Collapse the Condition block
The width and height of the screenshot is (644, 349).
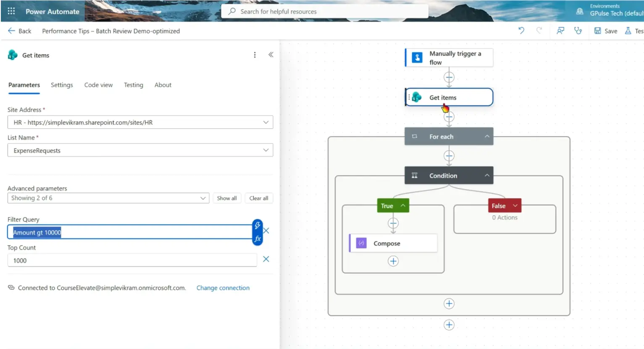point(487,175)
